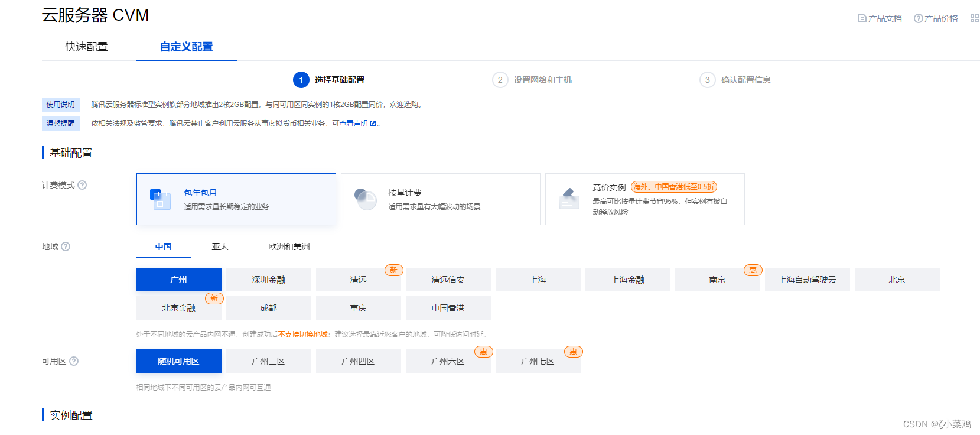Screen dimensions: 980x435
Task: Select the 深圳金融 region
Action: pos(269,280)
